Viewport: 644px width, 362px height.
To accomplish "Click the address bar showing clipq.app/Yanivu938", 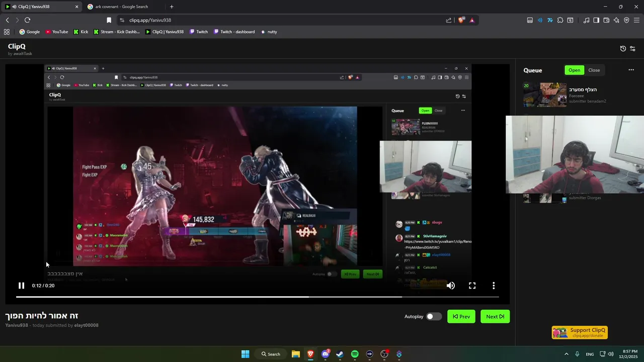I will point(282,20).
